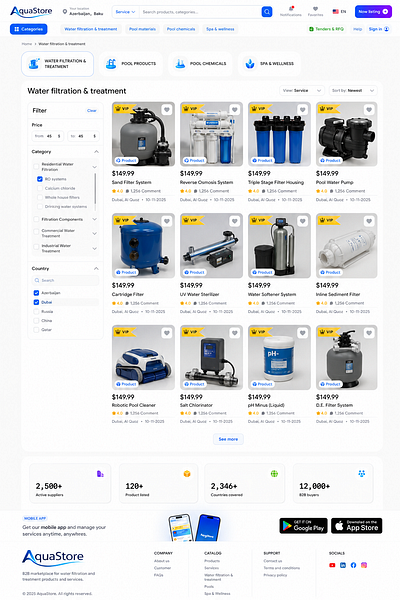Clear the filters via Clear link

(91, 111)
